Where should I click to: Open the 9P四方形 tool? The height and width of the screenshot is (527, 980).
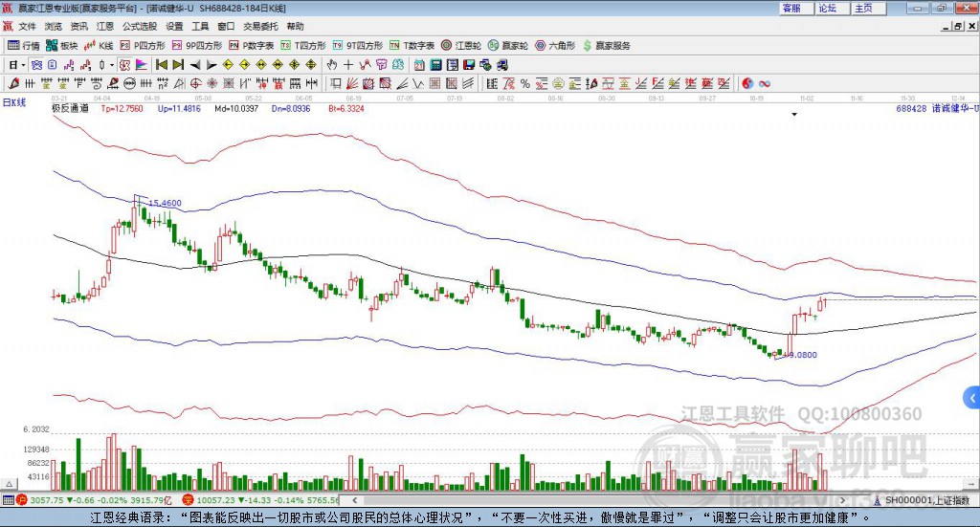(197, 46)
